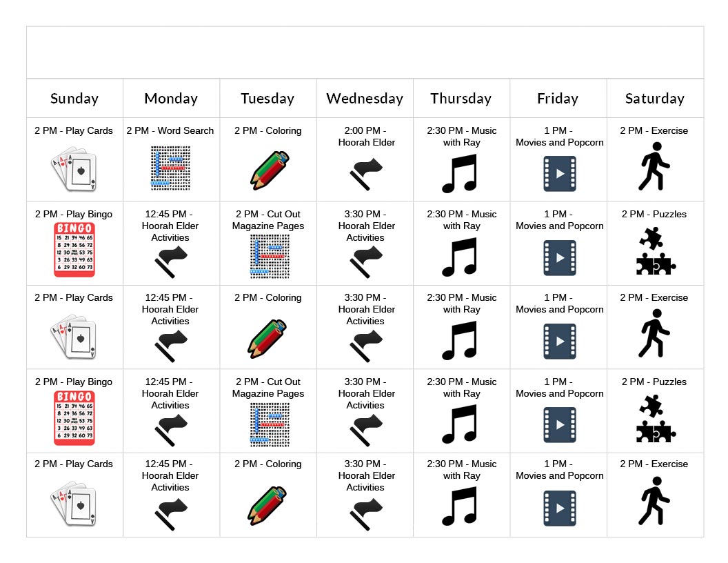Click the film play icon in the top row
Viewport: 728px width, 563px height.
[x=559, y=173]
